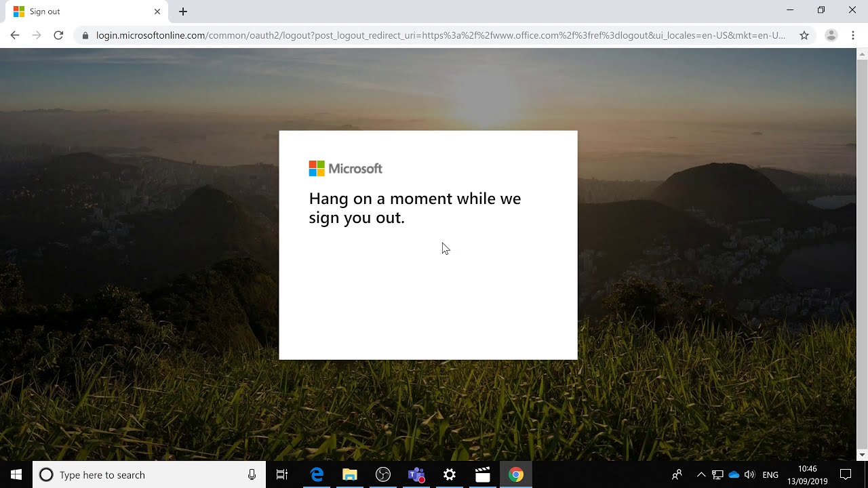Show hidden system tray icons
The image size is (868, 488).
[701, 474]
